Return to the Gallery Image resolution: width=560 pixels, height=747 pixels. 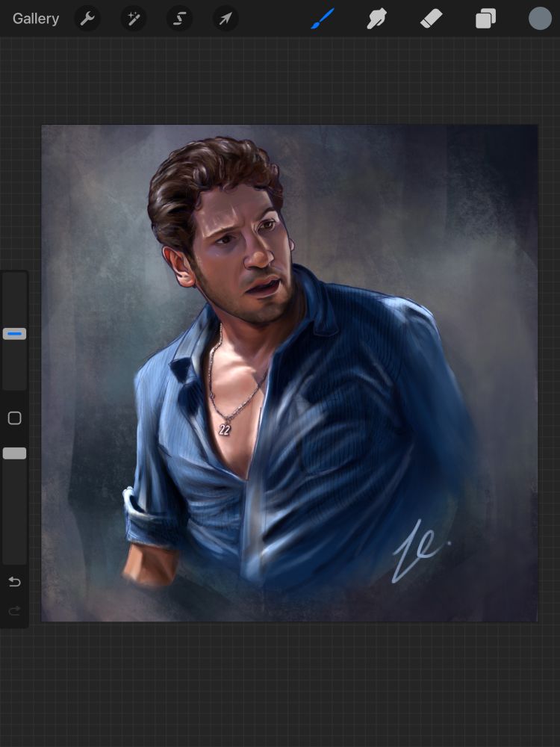point(36,19)
